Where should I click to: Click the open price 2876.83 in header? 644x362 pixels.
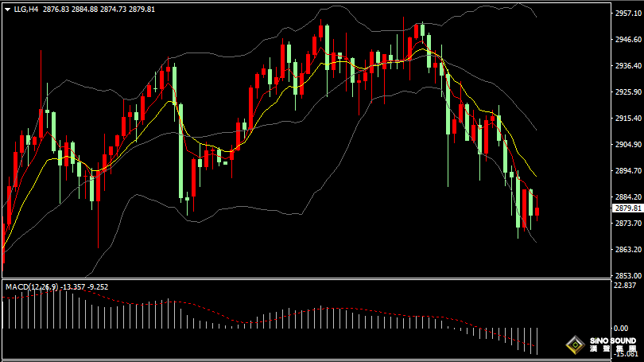click(56, 9)
